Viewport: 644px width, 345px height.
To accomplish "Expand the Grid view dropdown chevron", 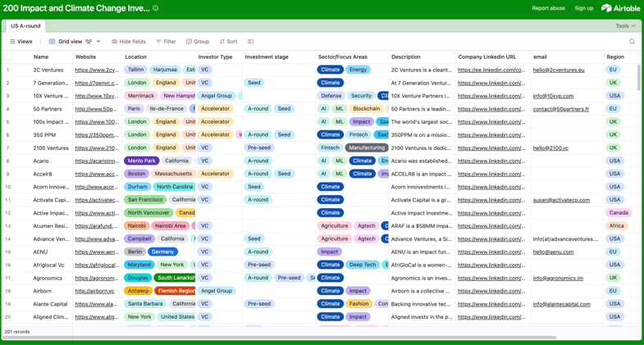I will (x=98, y=42).
